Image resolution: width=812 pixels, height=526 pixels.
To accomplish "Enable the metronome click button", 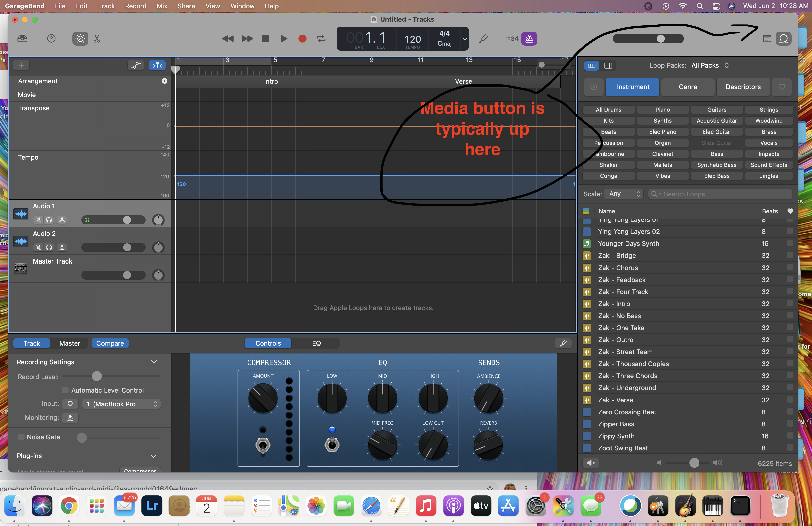I will tap(529, 39).
